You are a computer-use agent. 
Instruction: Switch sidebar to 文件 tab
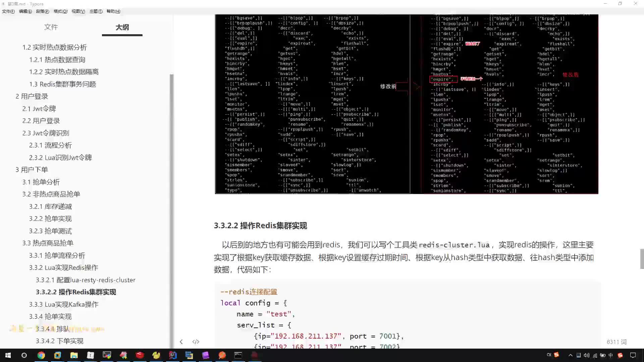pos(51,27)
